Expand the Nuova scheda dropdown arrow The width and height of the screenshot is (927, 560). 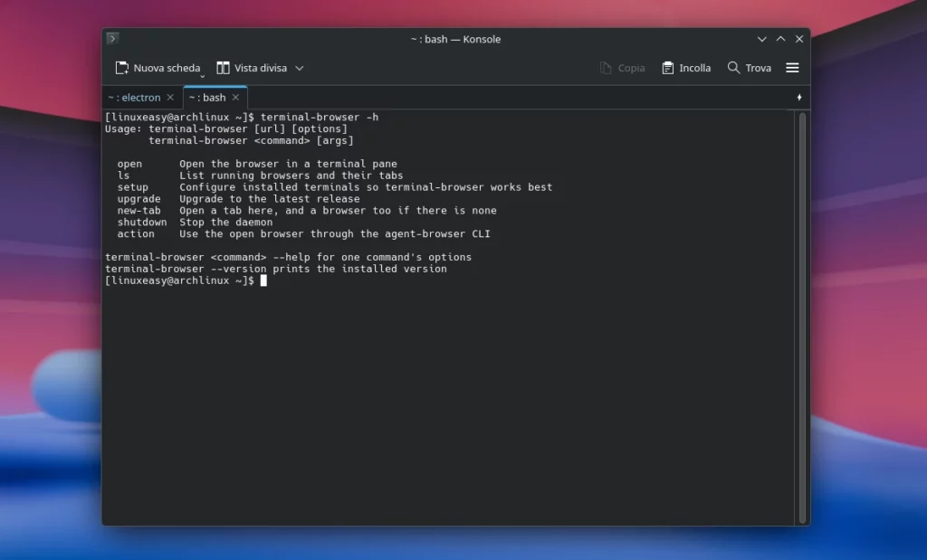tap(202, 76)
